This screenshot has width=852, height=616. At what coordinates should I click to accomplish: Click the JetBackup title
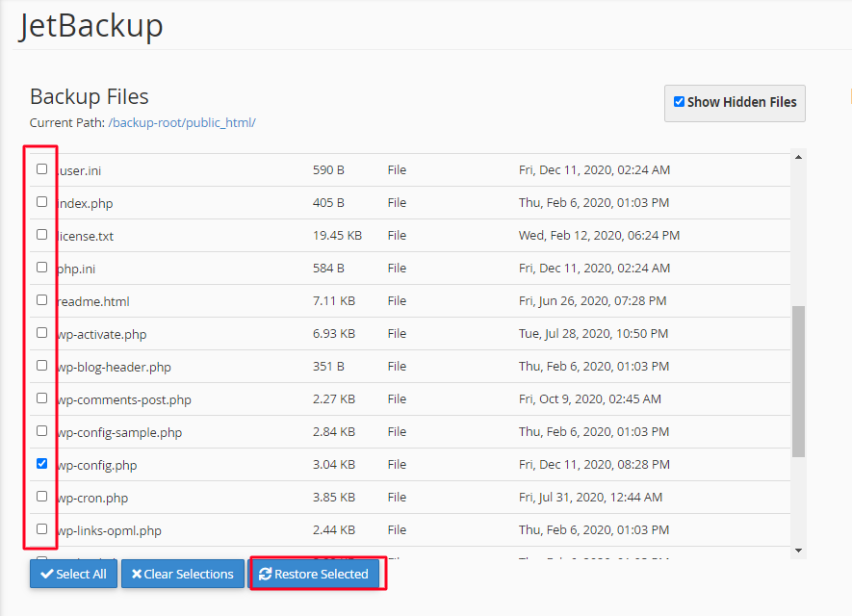point(90,26)
